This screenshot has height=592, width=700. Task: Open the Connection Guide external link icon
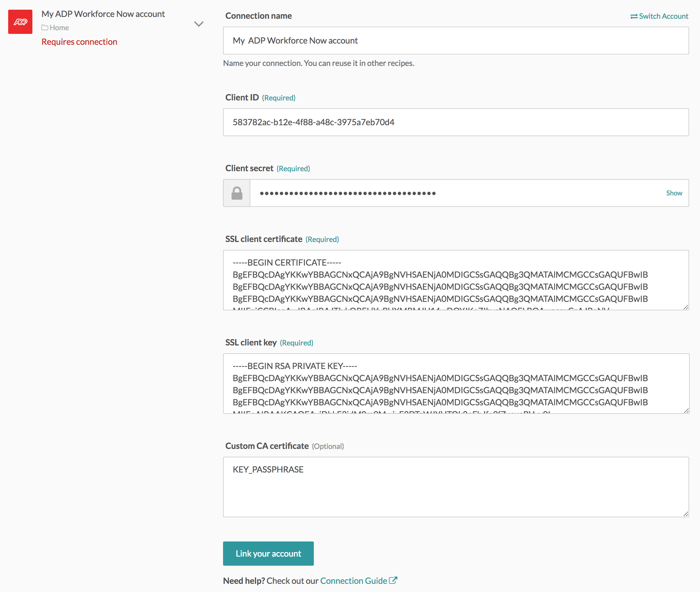(393, 580)
